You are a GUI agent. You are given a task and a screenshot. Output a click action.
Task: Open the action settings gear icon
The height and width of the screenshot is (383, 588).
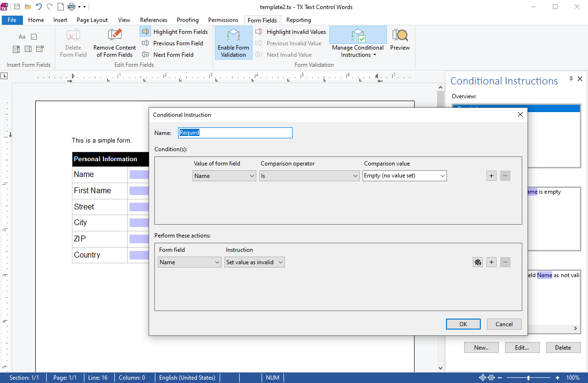click(x=477, y=262)
